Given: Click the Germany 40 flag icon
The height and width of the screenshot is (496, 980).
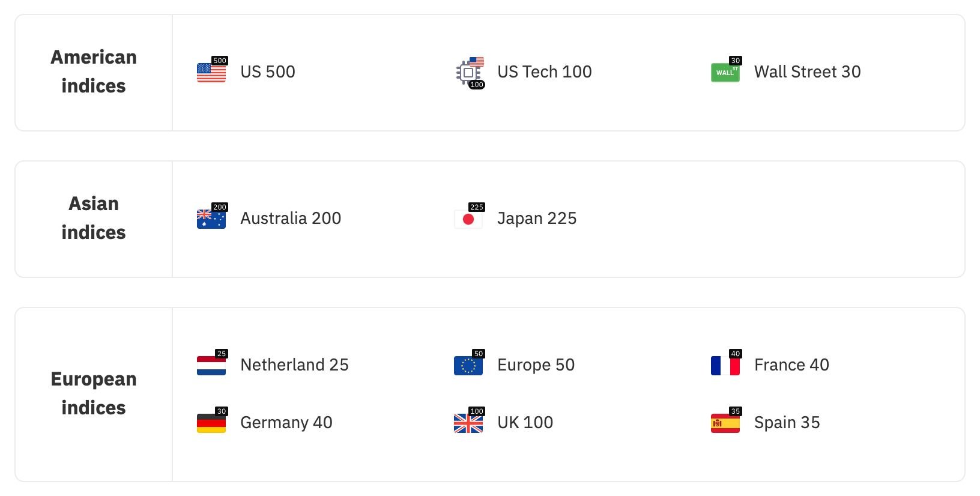Looking at the screenshot, I should 211,423.
